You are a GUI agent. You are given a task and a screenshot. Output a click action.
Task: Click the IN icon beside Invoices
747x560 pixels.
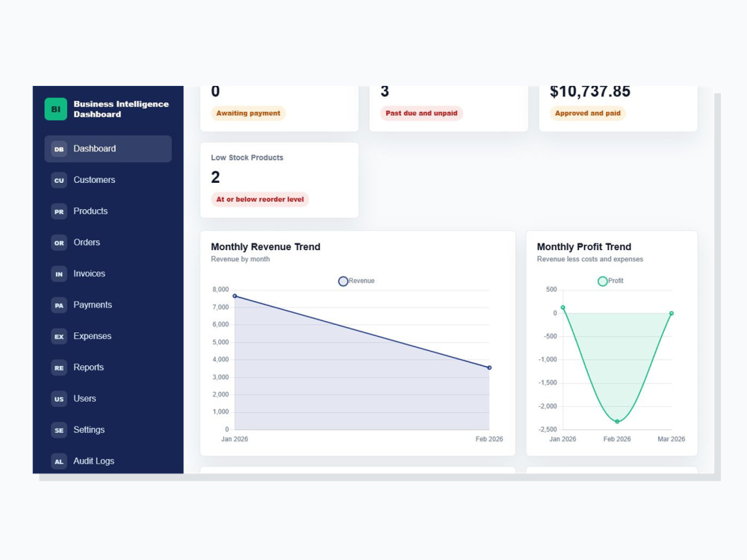pyautogui.click(x=59, y=274)
